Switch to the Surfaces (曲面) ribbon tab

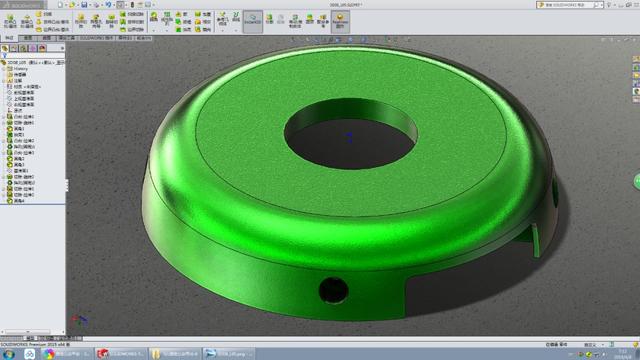pos(47,38)
